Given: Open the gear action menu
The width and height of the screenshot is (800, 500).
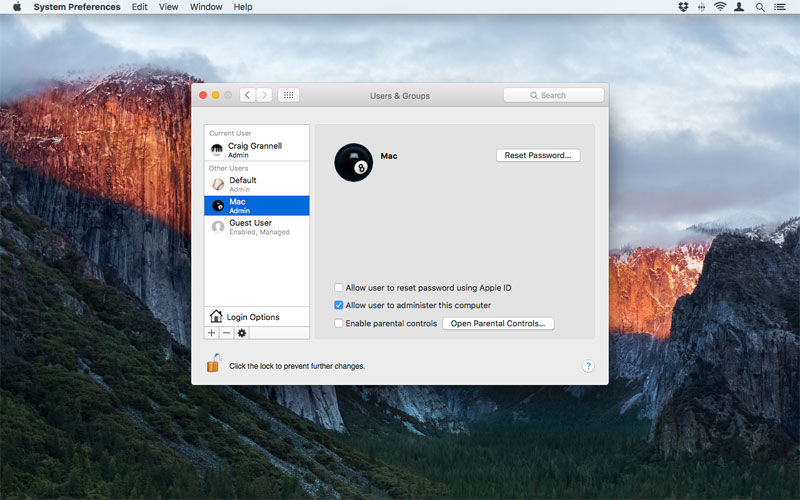Looking at the screenshot, I should pyautogui.click(x=242, y=333).
